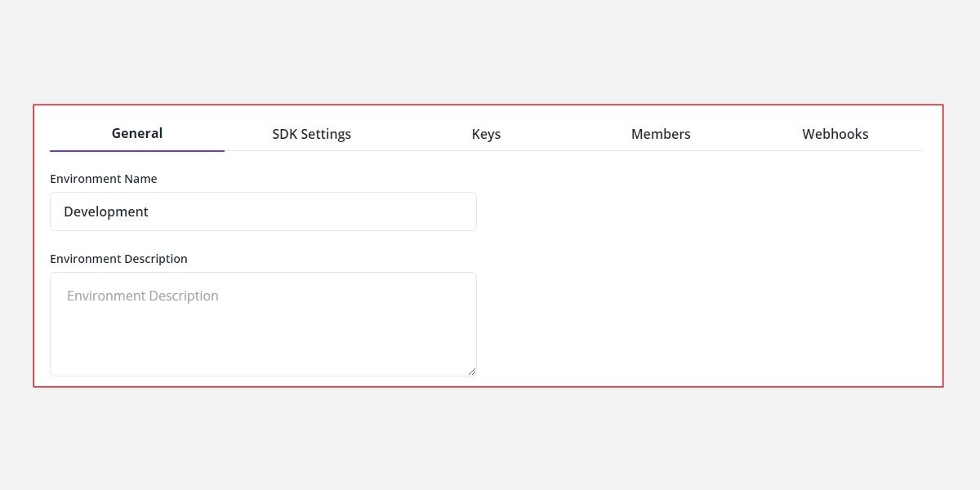Click inside the Environment Name field

click(x=261, y=211)
